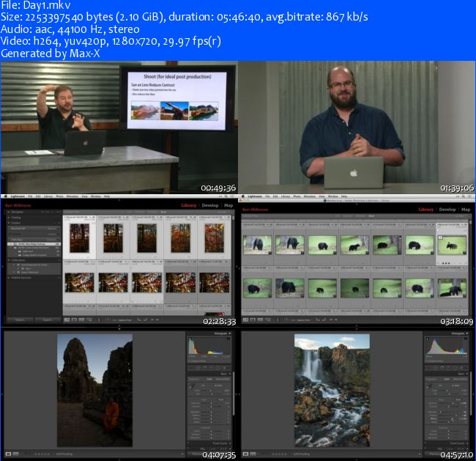Click rotate left icon in 02:28:33 frame toolbar
This screenshot has width=476, height=461.
pos(138,320)
